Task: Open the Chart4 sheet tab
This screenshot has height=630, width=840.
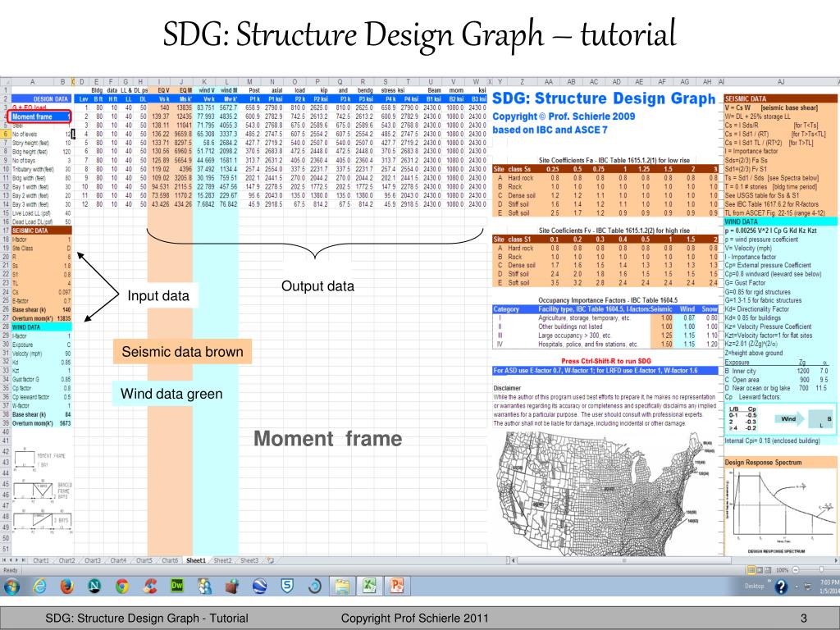Action: click(118, 560)
